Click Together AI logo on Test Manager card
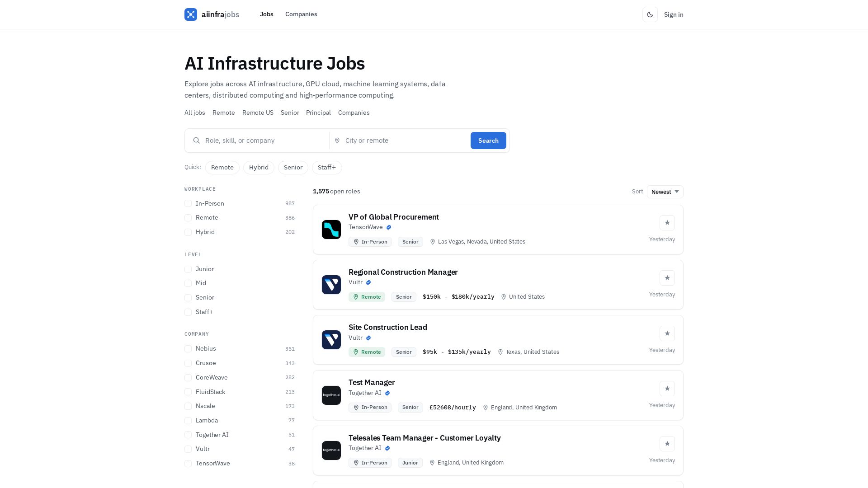 coord(331,395)
